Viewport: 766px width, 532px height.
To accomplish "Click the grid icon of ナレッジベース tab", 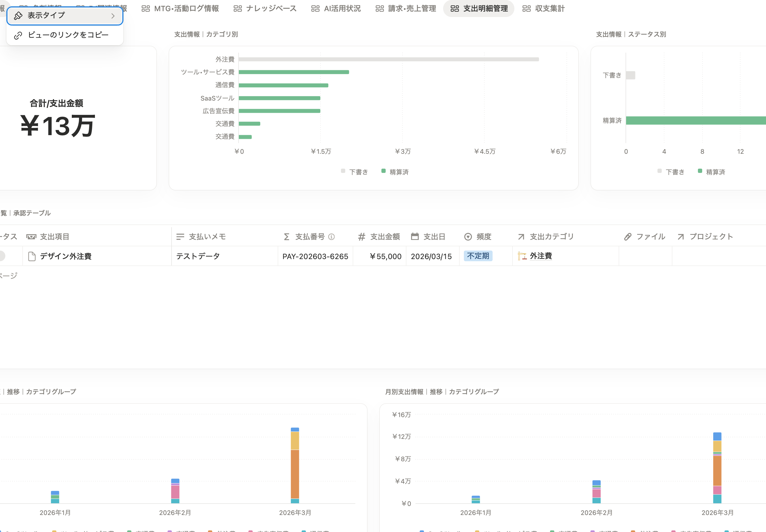I will 238,9.
